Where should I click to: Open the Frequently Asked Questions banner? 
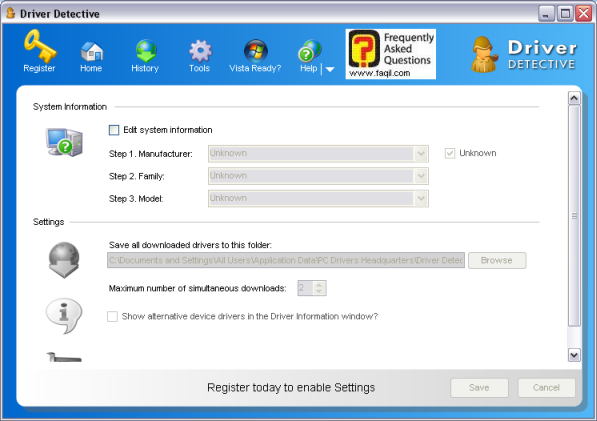[391, 54]
